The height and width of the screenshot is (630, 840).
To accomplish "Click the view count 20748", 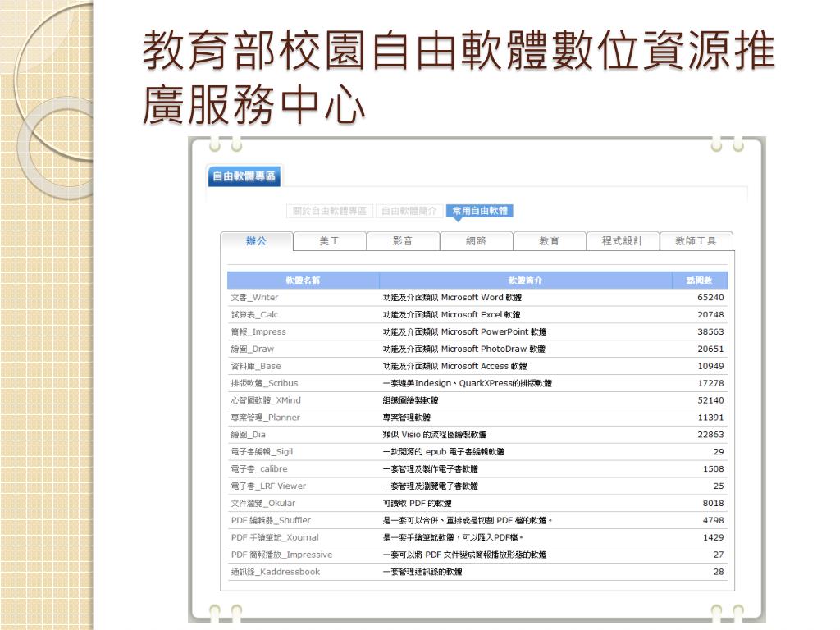I will (x=710, y=314).
